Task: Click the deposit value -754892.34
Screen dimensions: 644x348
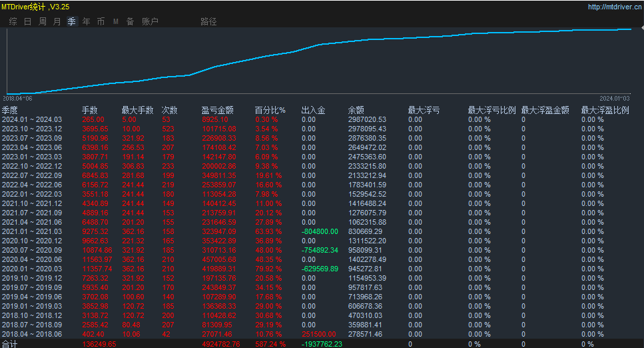Action: click(320, 250)
